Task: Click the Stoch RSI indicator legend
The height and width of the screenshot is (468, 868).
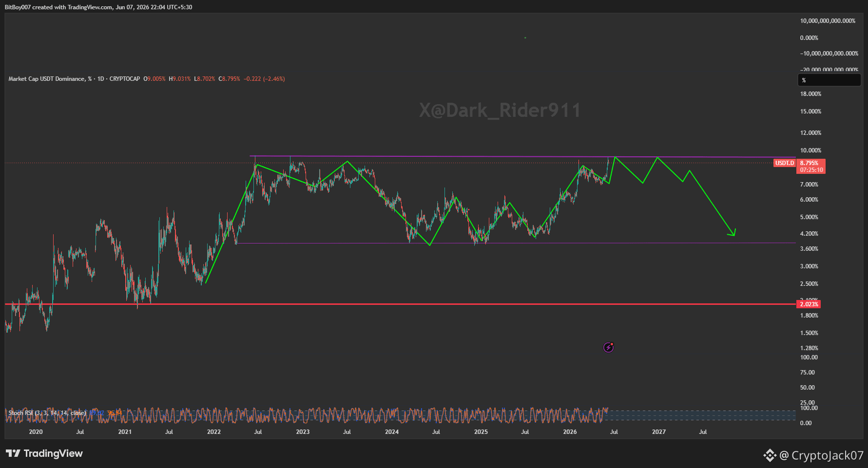Action: pyautogui.click(x=47, y=413)
